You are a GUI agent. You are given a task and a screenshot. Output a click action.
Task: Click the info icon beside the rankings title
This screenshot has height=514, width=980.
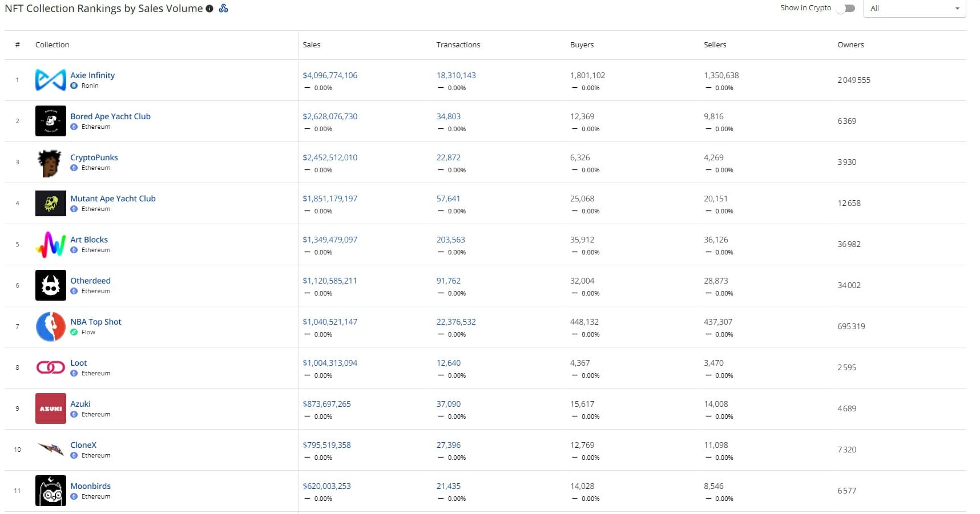[x=209, y=9]
